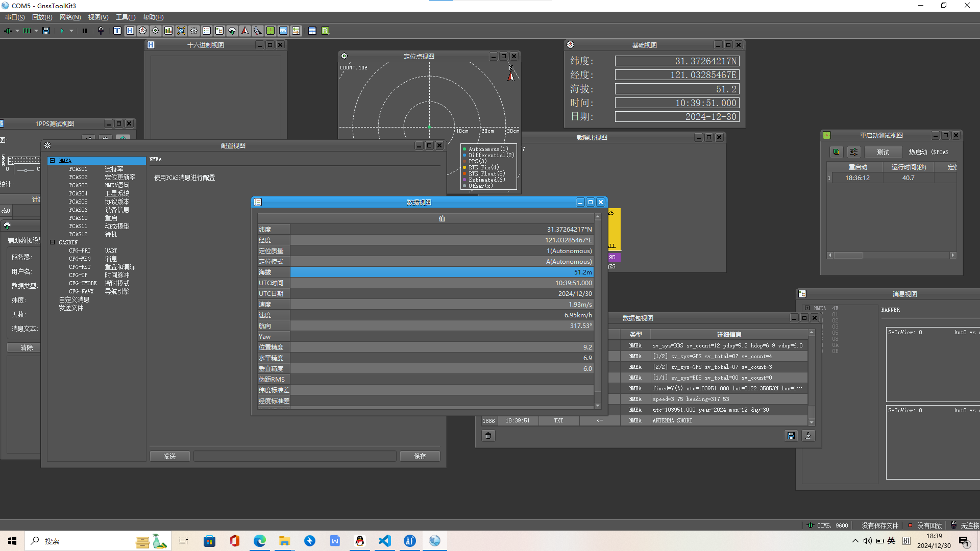Screen dimensions: 980x551
Task: Open the message tree view icon
Action: click(219, 31)
